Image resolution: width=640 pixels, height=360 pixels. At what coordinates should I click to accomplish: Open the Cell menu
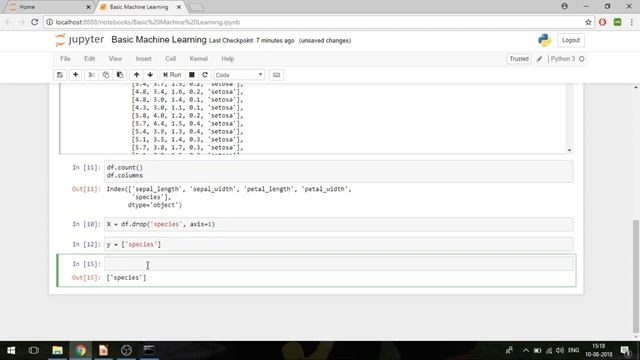pos(170,59)
